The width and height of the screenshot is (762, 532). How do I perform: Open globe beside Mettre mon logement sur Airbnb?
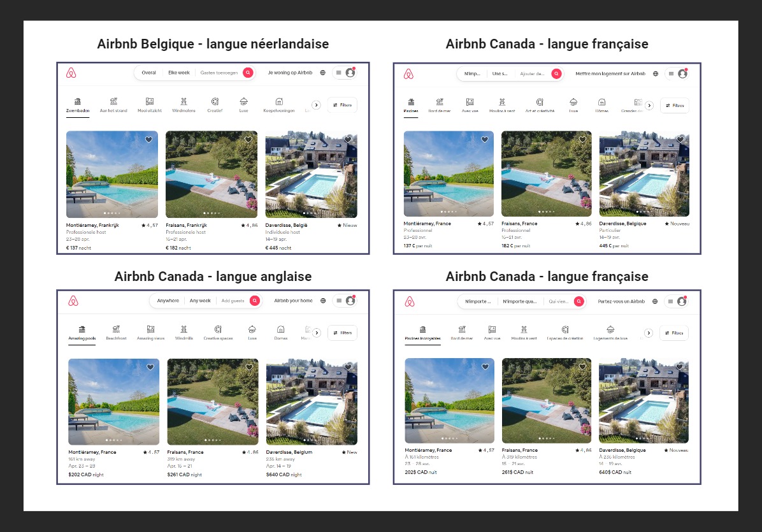click(656, 74)
